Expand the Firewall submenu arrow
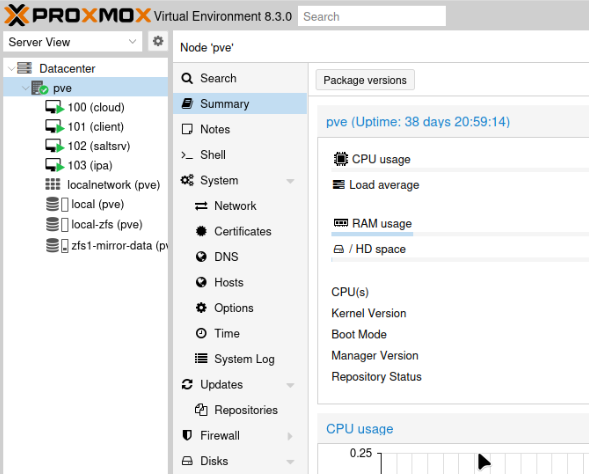 290,436
